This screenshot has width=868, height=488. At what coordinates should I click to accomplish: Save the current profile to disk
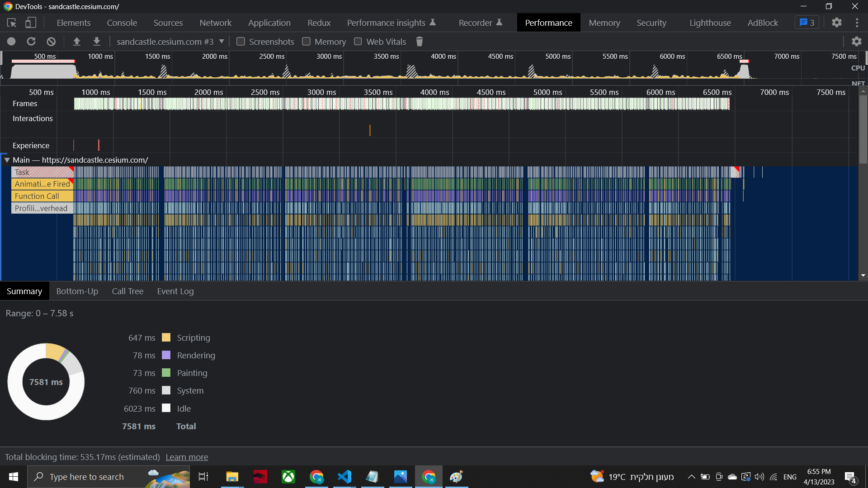(x=97, y=41)
